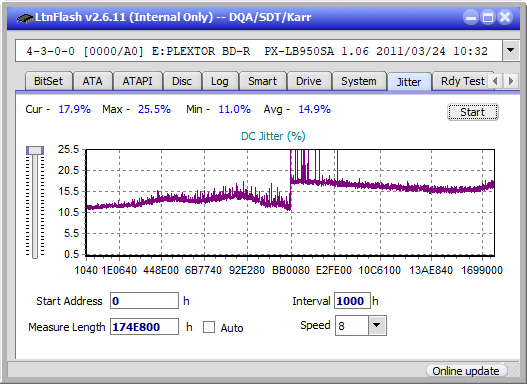
Task: Close the LtnFlash window
Action: click(505, 17)
